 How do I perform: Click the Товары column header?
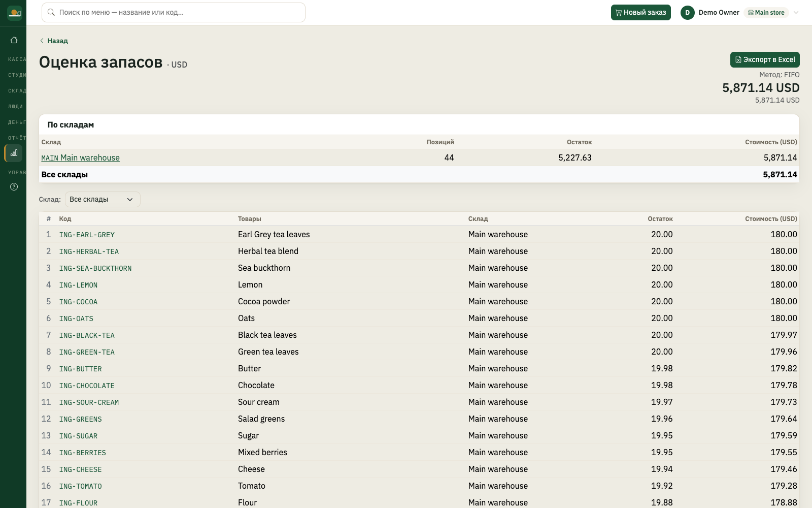pos(250,219)
